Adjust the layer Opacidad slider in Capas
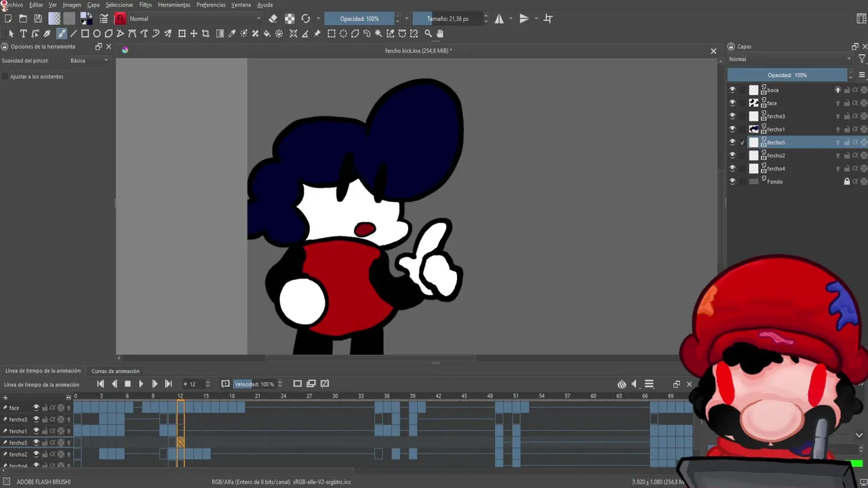868x488 pixels. 787,75
